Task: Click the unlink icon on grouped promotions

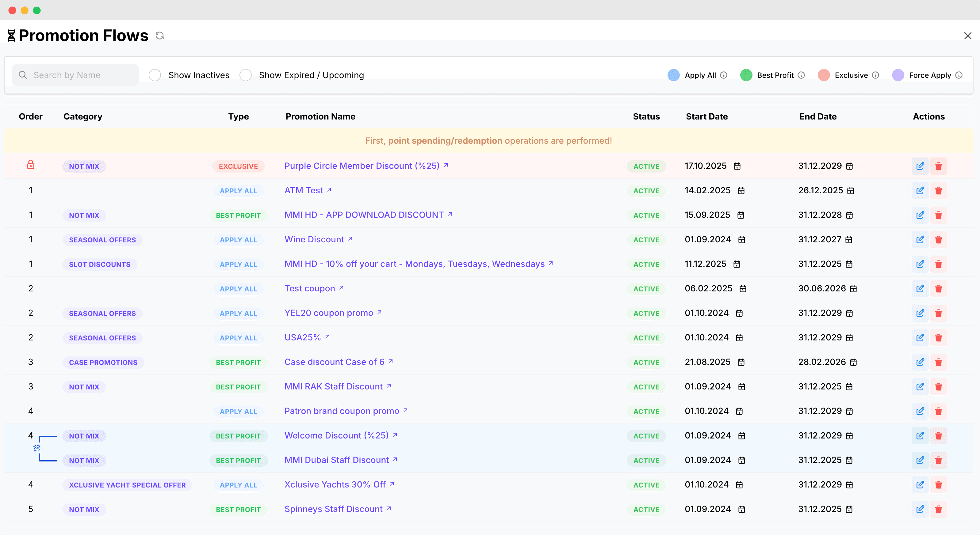Action: click(x=37, y=448)
